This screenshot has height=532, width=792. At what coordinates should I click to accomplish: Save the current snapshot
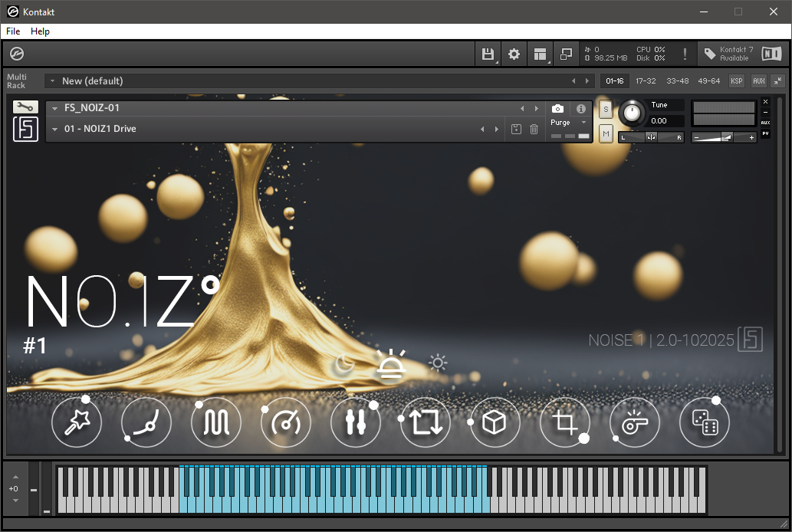click(x=516, y=129)
